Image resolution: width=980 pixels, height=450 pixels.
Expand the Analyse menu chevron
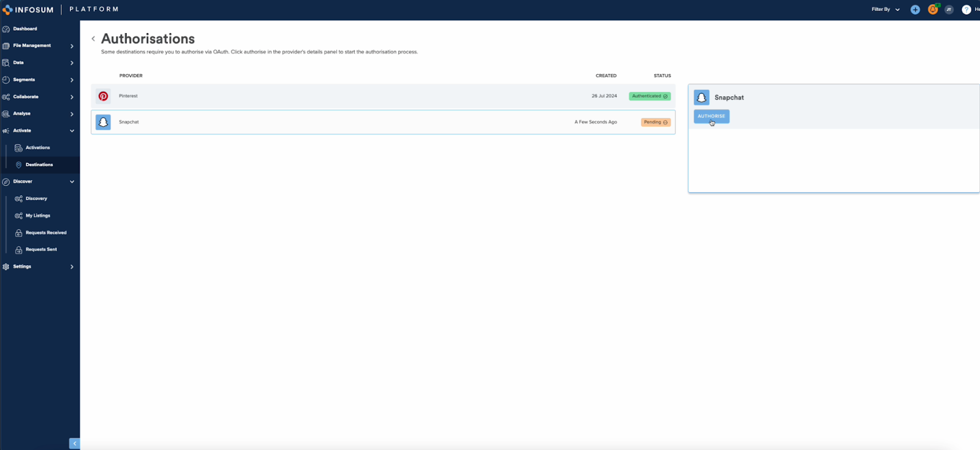(x=72, y=114)
